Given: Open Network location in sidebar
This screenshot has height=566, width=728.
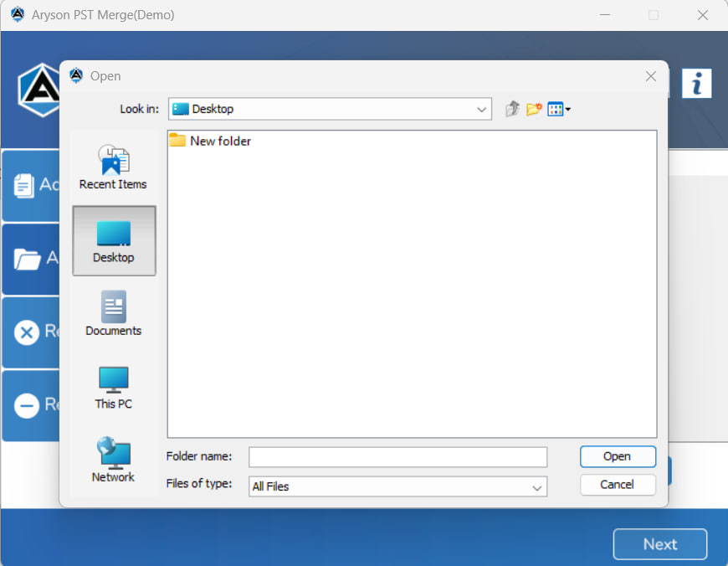Looking at the screenshot, I should pos(113,460).
